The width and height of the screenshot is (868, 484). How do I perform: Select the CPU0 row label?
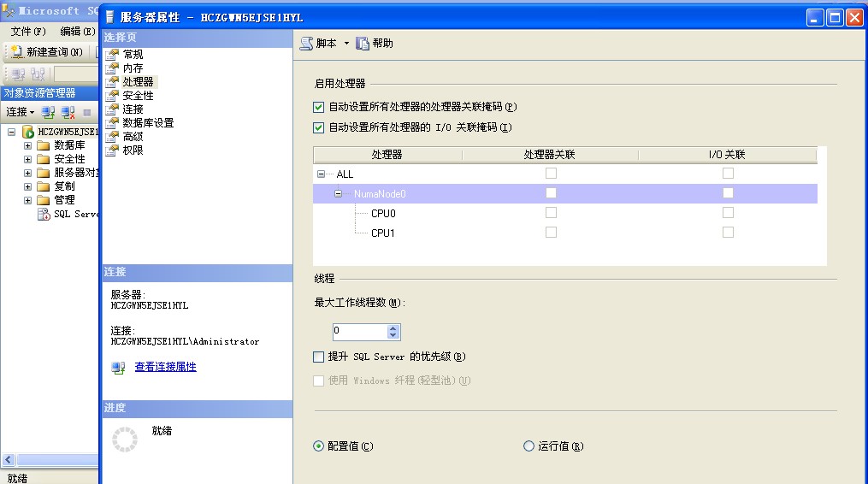pos(383,213)
